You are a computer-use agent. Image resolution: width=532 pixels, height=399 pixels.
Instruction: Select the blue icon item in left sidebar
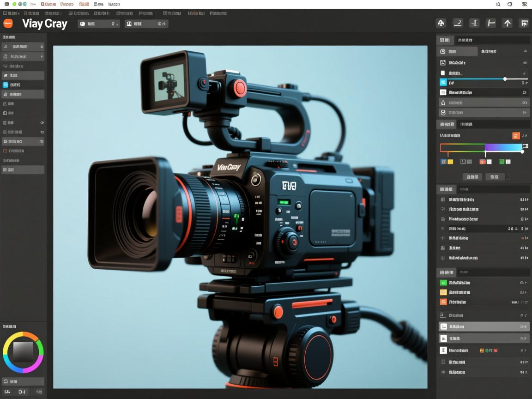pyautogui.click(x=6, y=85)
